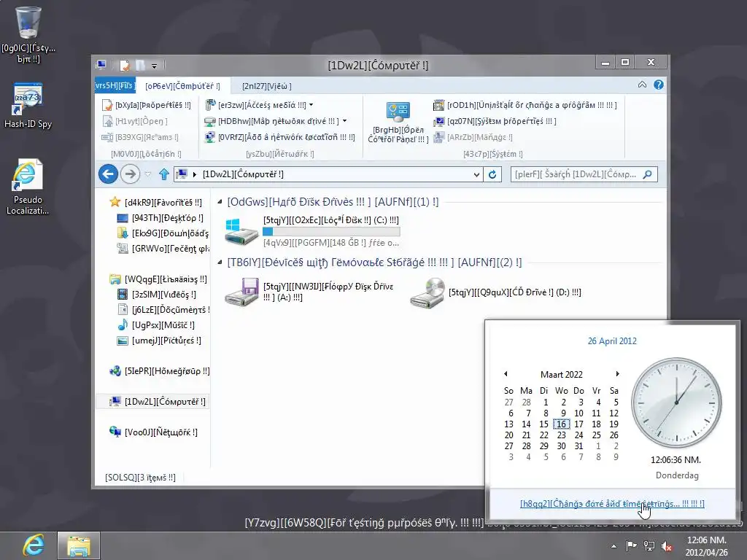Viewport: 747px width, 560px height.
Task: Click File Explorer taskbar button
Action: click(79, 545)
